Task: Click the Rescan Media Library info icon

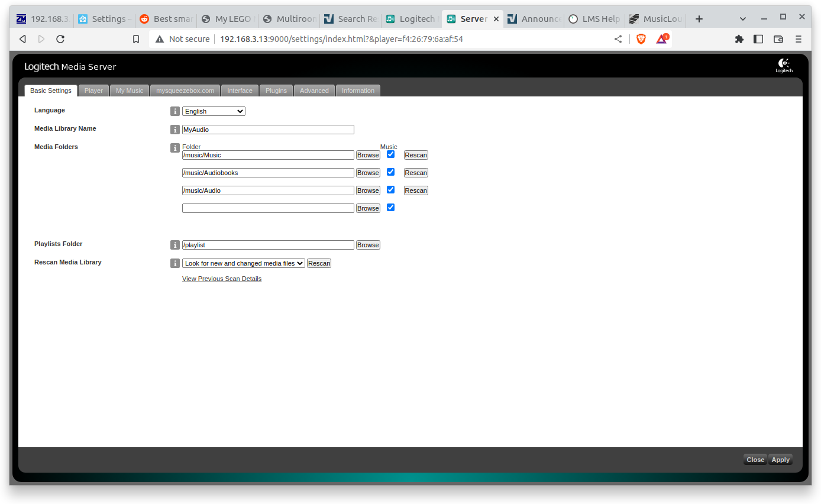Action: point(175,263)
